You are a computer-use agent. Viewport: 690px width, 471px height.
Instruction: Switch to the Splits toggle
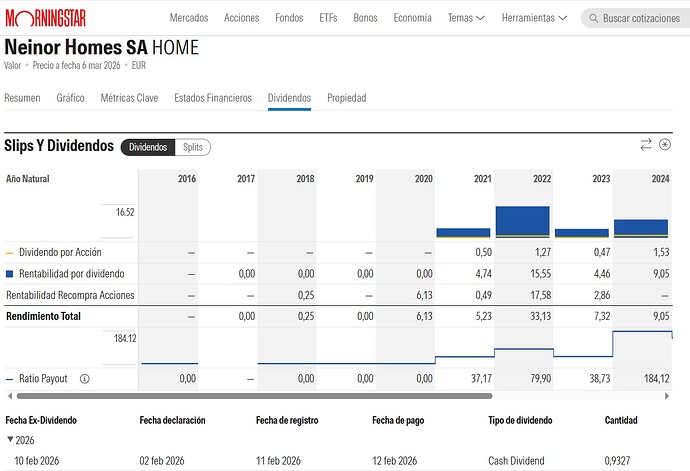click(x=193, y=147)
